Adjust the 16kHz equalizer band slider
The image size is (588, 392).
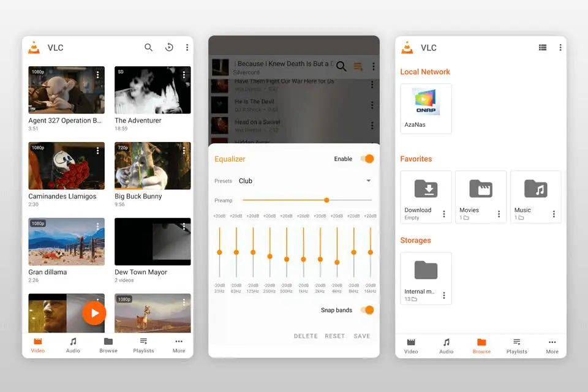pyautogui.click(x=371, y=252)
